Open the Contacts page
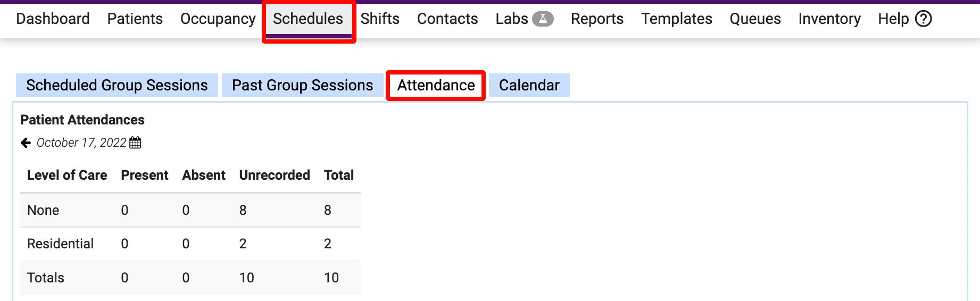Image resolution: width=980 pixels, height=301 pixels. (447, 19)
